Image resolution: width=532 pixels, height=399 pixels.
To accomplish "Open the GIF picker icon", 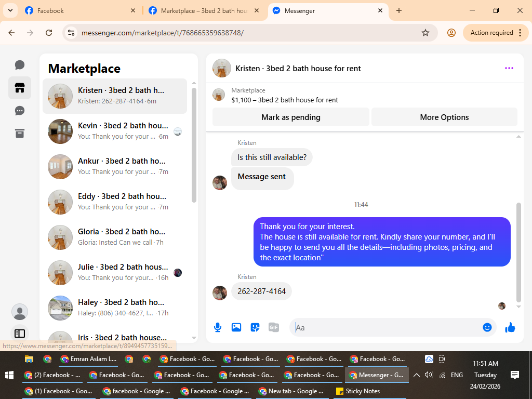I will click(x=273, y=327).
